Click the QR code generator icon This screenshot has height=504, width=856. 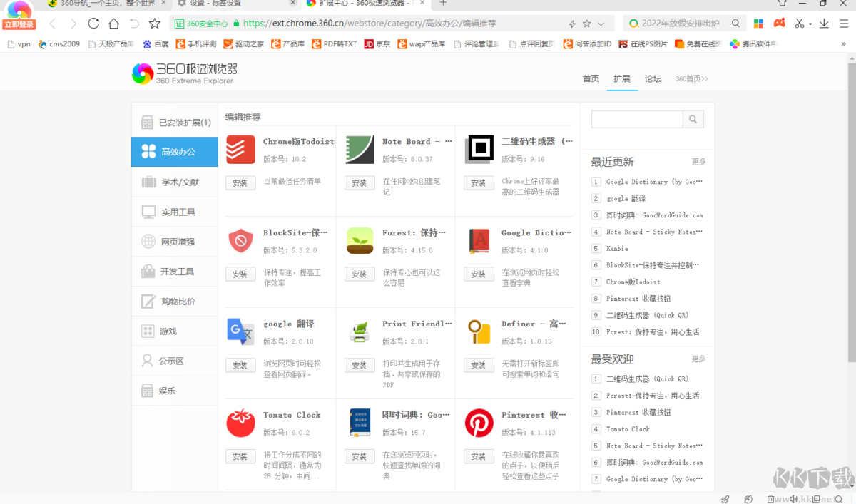[479, 150]
